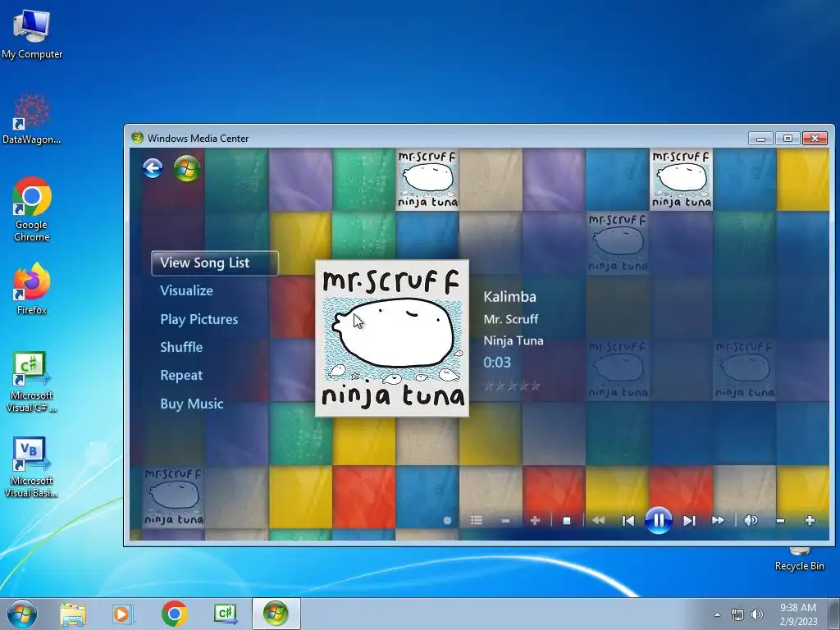Open View Song List
This screenshot has height=630, width=840.
(x=215, y=263)
